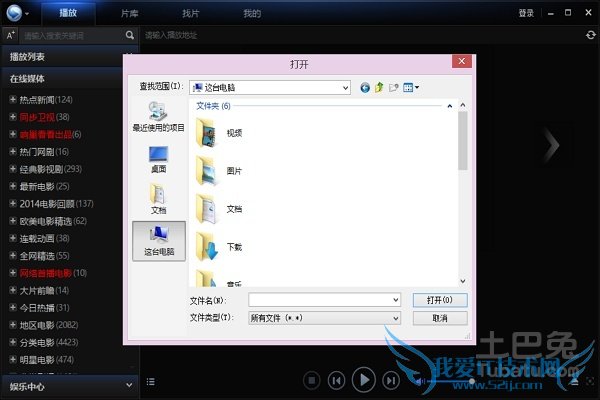This screenshot has width=600, height=400.
Task: Focus the media search keyword field
Action: tap(72, 36)
